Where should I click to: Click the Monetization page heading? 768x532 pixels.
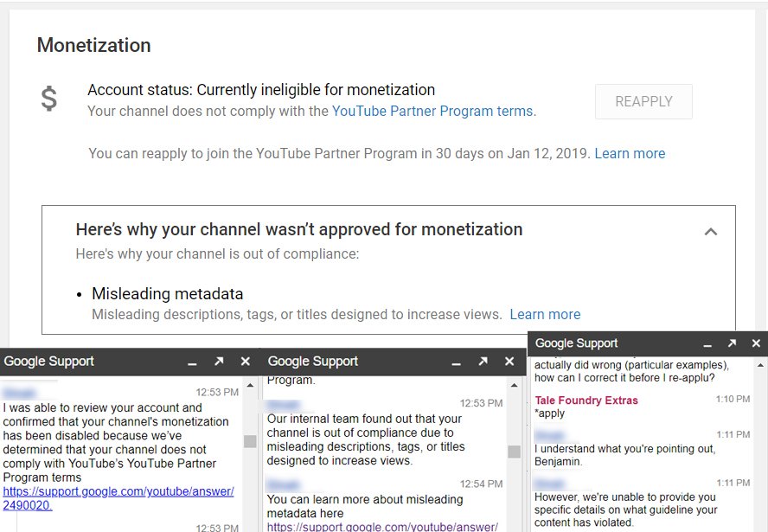point(94,45)
